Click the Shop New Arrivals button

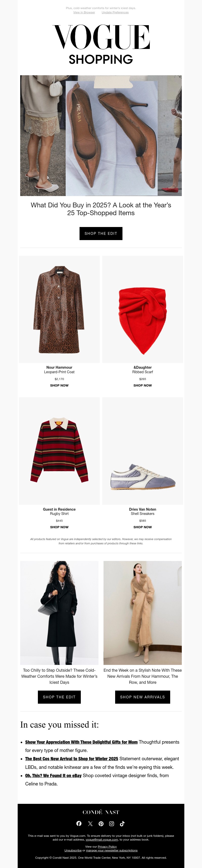point(143,697)
